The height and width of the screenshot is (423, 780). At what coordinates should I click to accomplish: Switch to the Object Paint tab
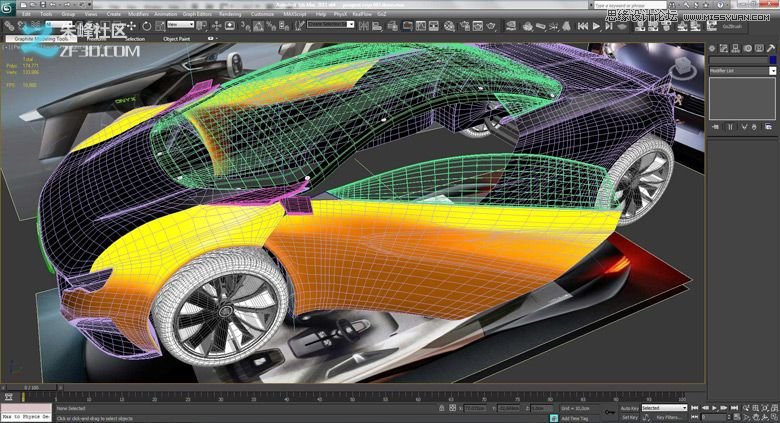click(177, 39)
